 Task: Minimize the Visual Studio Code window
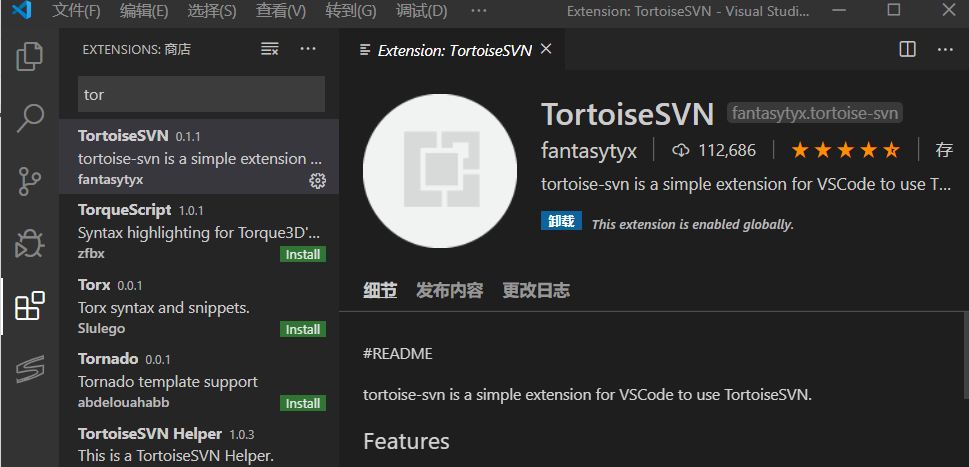[839, 10]
